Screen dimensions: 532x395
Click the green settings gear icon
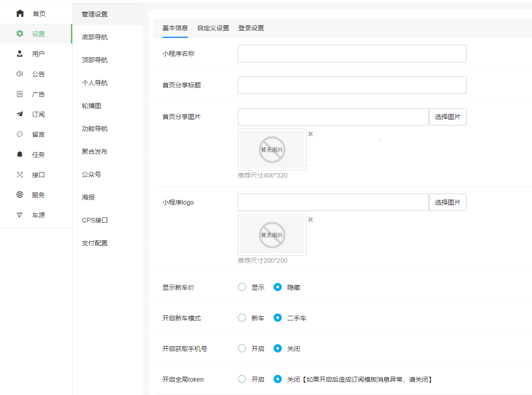click(20, 34)
